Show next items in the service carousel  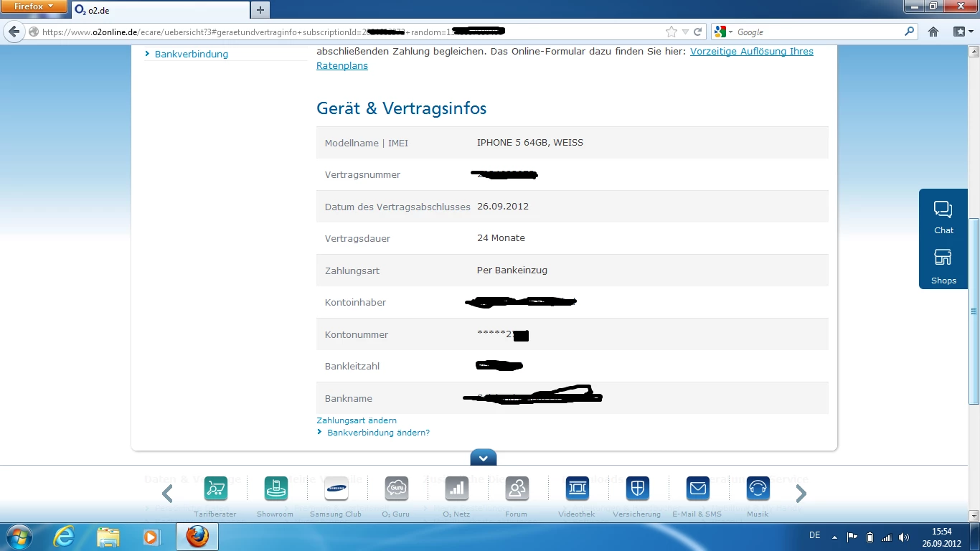(801, 493)
